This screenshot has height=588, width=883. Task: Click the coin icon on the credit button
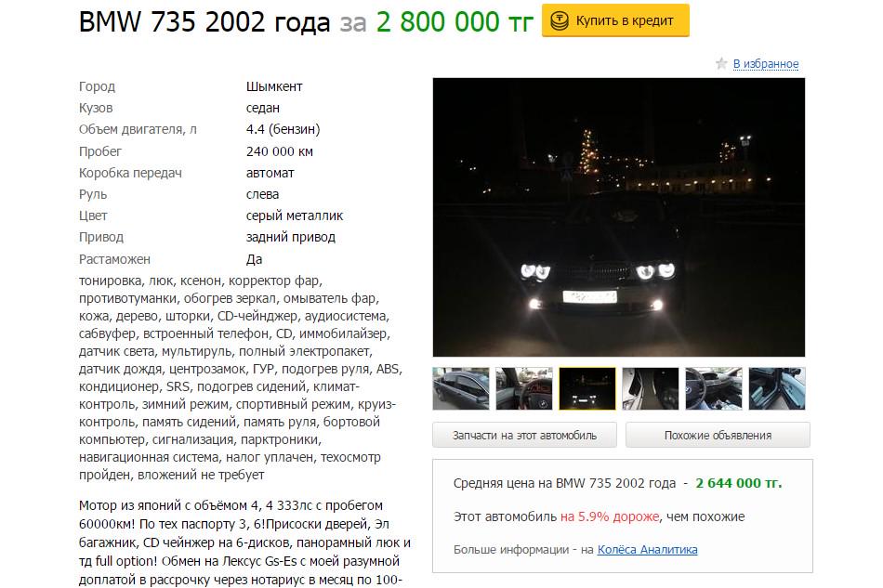coord(559,21)
